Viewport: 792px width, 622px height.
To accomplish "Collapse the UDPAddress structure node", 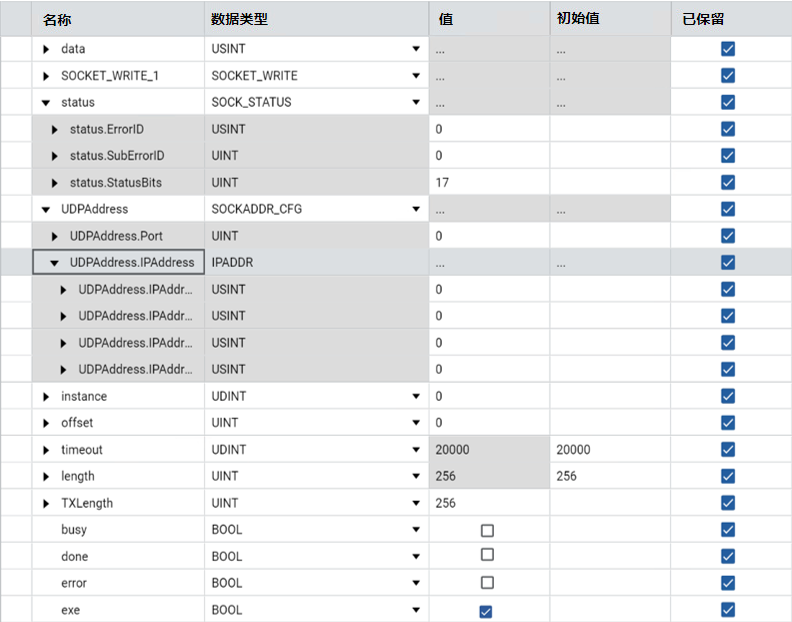I will (x=46, y=209).
